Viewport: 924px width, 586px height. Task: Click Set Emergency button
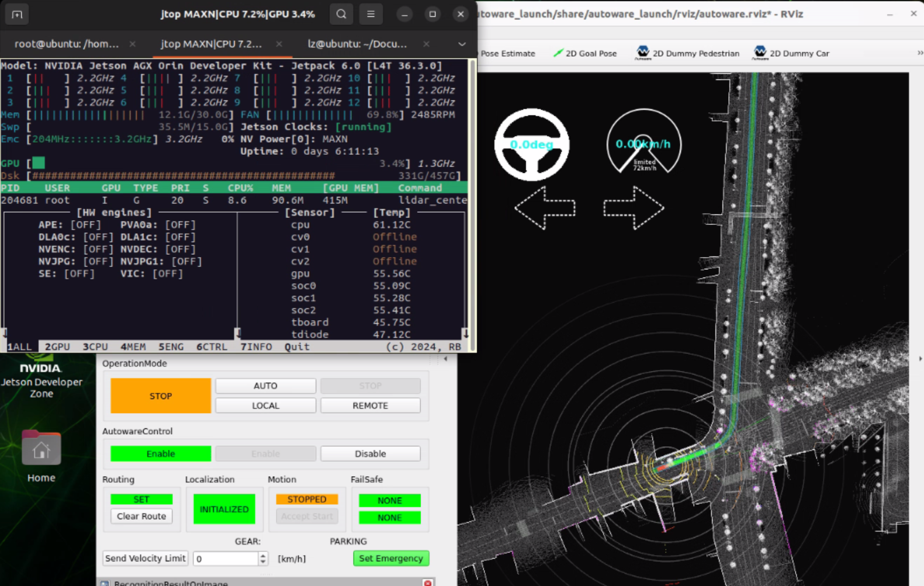[391, 558]
